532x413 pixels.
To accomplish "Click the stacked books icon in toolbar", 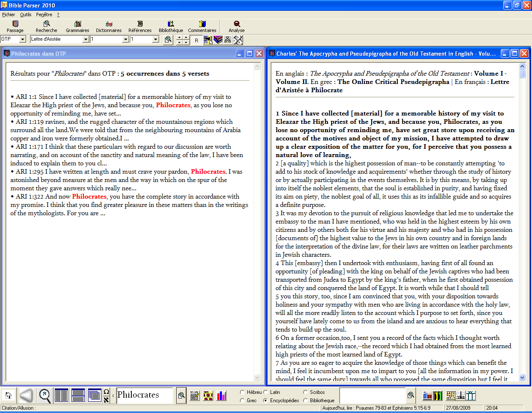I will [x=218, y=40].
